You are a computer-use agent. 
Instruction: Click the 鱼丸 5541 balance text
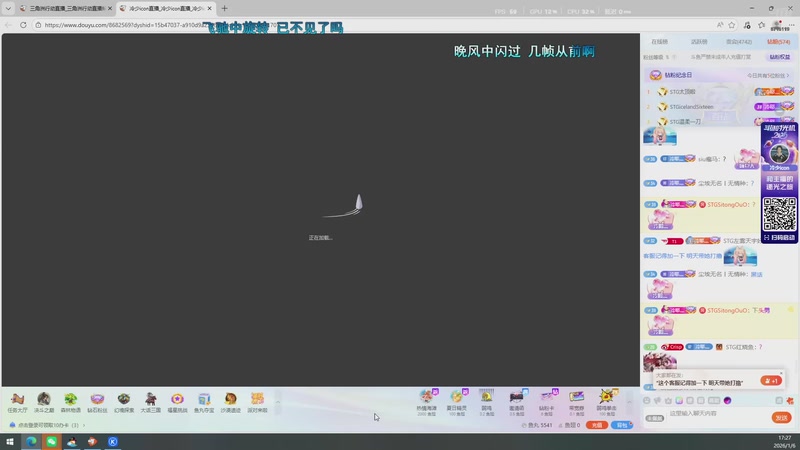(x=537, y=425)
